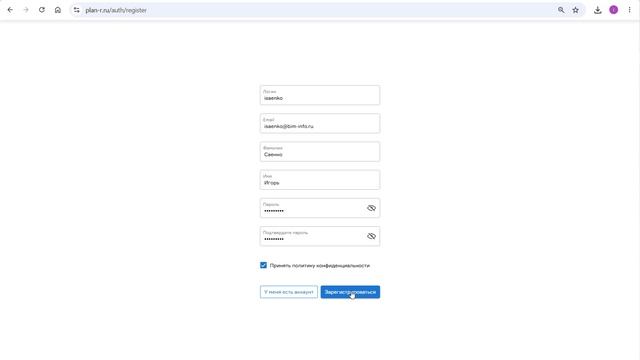Focus the login field containing isaenko
The image size is (640, 360).
320,95
